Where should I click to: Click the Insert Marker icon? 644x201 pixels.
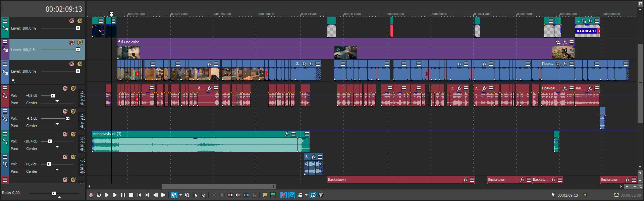pyautogui.click(x=265, y=195)
